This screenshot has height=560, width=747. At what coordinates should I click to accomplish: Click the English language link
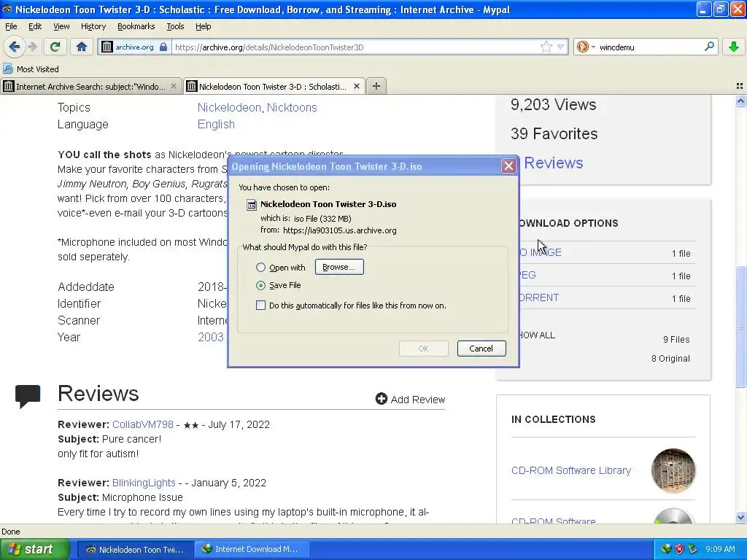point(216,124)
